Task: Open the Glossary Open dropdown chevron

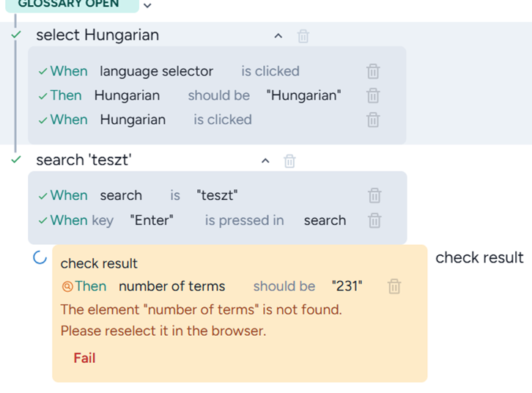Action: tap(148, 6)
